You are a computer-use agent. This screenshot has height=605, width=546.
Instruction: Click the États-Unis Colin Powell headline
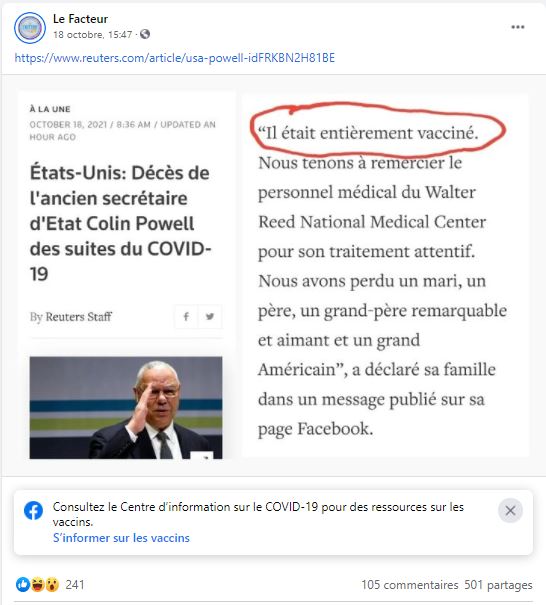(120, 223)
